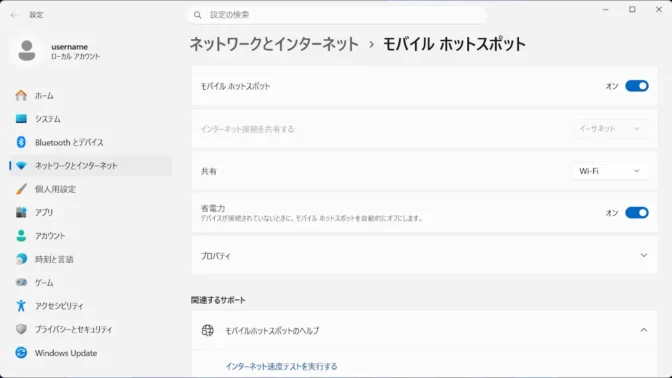Viewport: 672px width, 378px height.
Task: Open the イーサネット connection dropdown
Action: click(610, 129)
